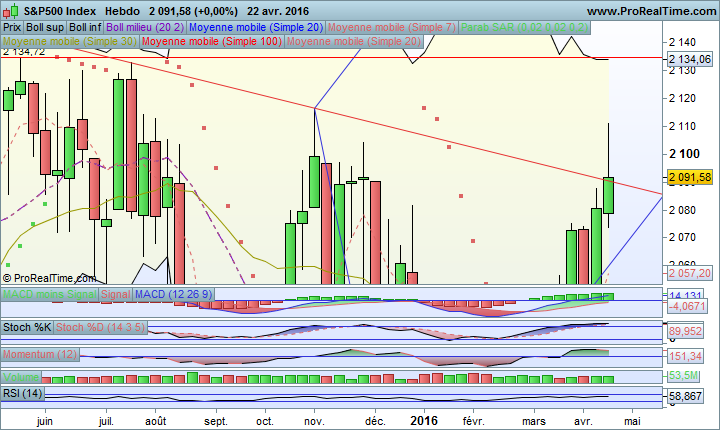Click the août label on time axis

click(x=155, y=421)
